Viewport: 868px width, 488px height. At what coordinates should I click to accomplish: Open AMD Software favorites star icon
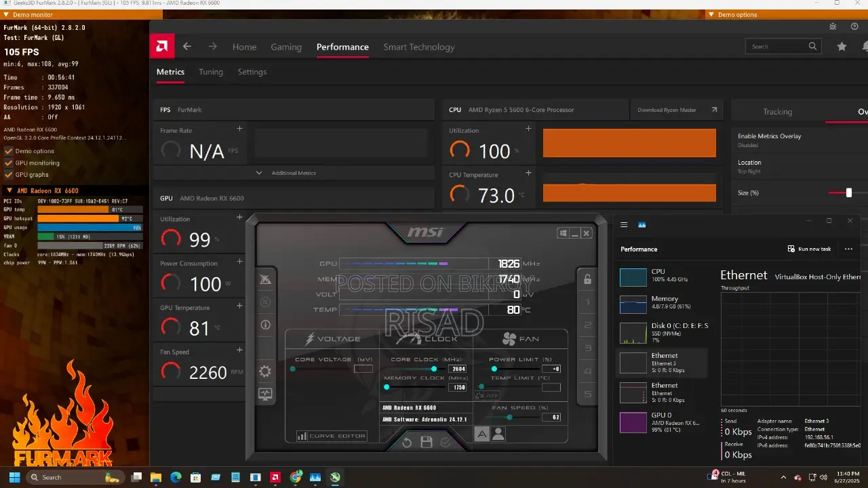842,47
